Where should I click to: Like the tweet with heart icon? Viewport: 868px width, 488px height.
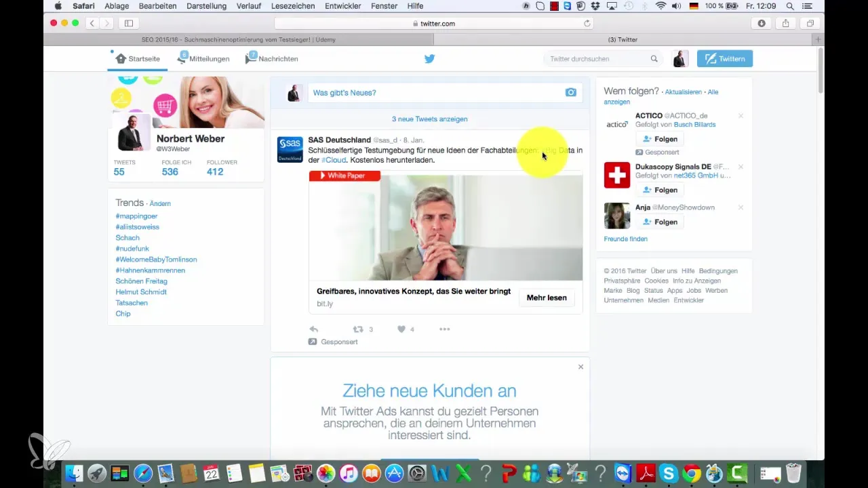tap(401, 329)
